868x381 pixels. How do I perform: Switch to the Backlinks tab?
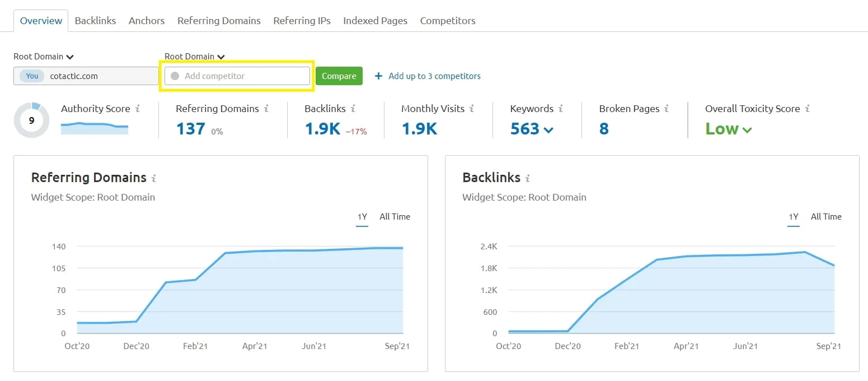pyautogui.click(x=95, y=21)
